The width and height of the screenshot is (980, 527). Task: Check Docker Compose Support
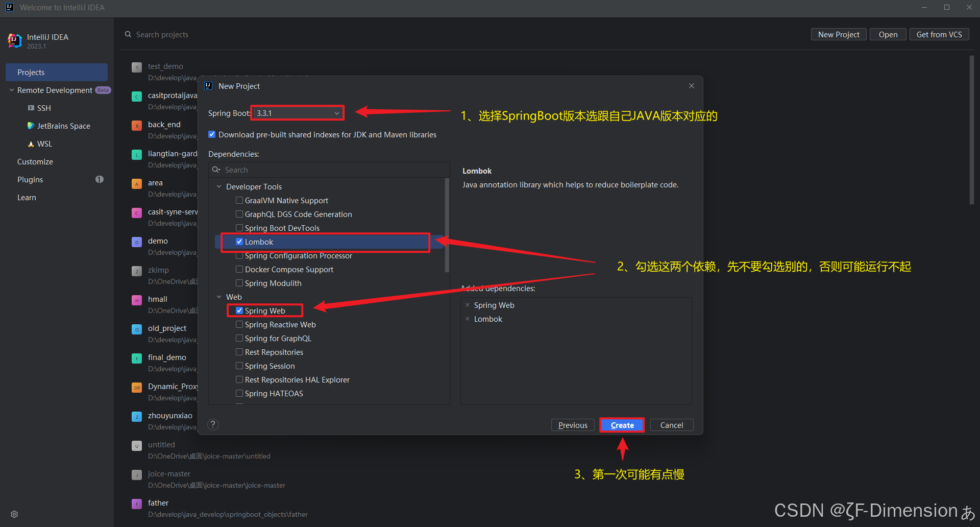(239, 269)
